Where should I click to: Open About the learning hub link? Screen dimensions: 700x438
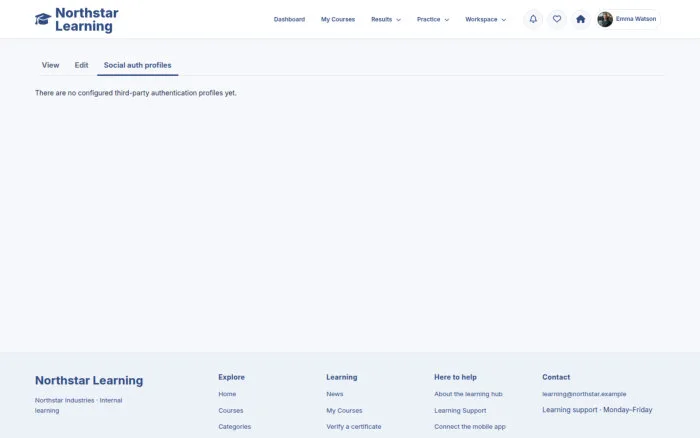coord(468,394)
